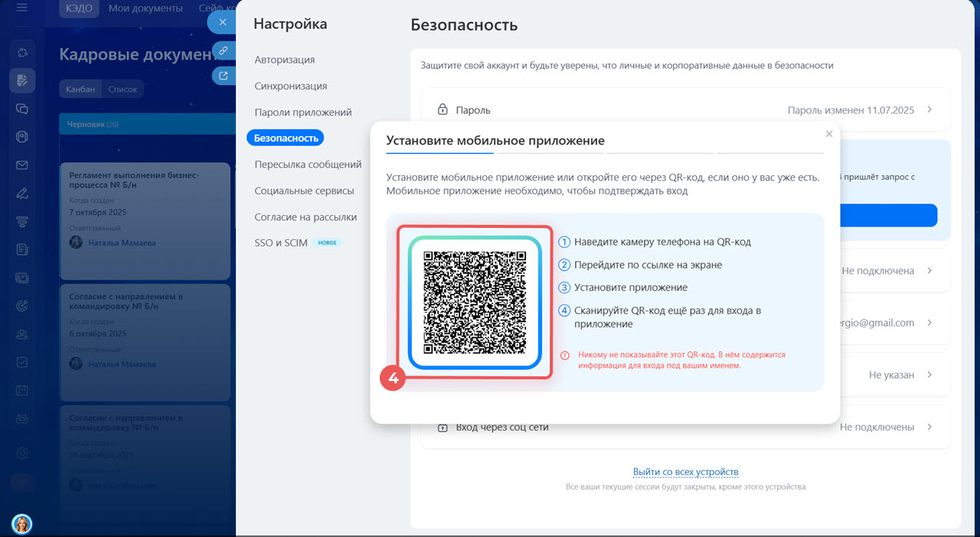The width and height of the screenshot is (980, 537).
Task: Close the mobile app install dialog
Action: click(828, 134)
